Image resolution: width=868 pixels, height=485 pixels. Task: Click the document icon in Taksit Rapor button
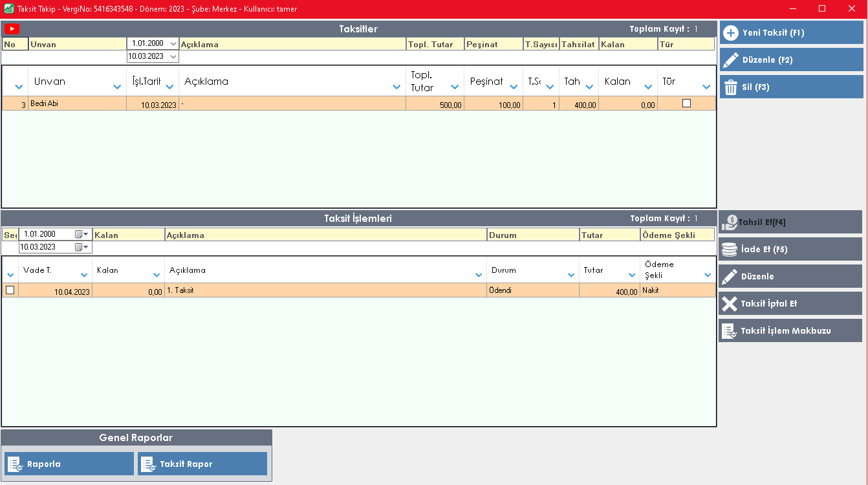pyautogui.click(x=148, y=464)
